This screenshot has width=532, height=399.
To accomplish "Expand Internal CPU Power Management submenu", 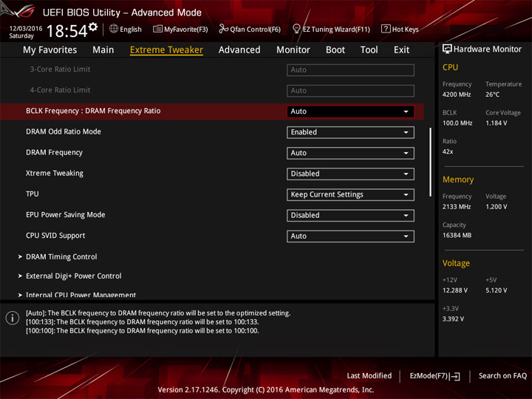I will coord(81,295).
